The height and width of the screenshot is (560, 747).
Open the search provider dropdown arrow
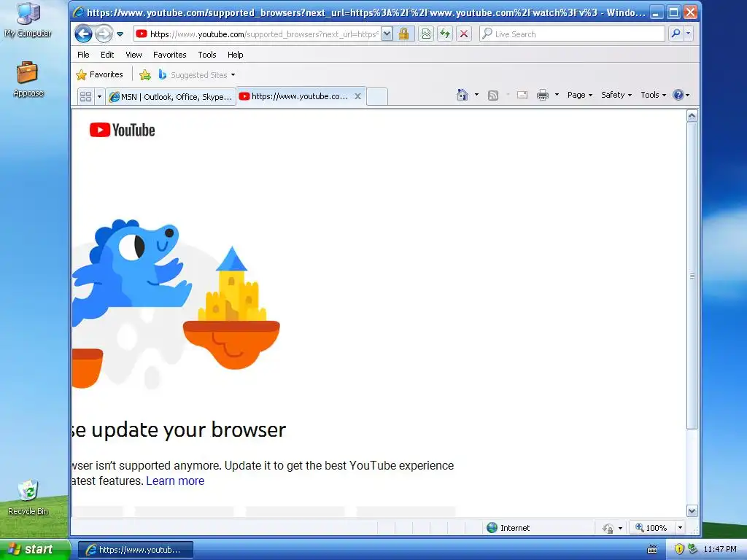tap(688, 34)
